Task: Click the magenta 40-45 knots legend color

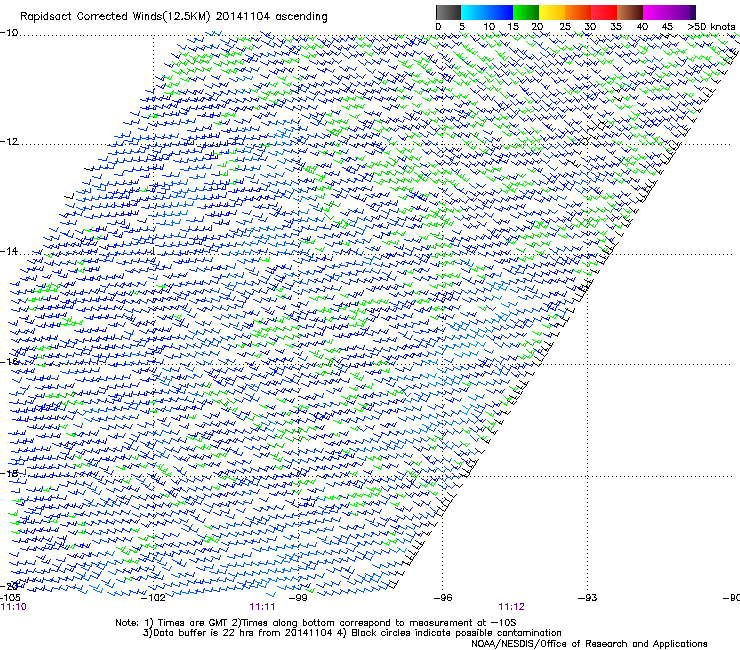Action: (x=656, y=12)
